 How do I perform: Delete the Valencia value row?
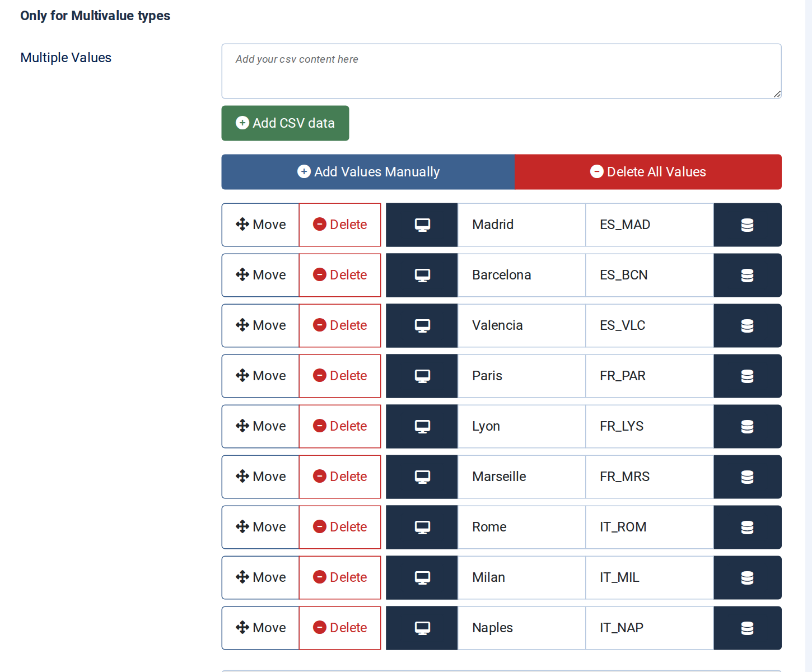click(340, 325)
